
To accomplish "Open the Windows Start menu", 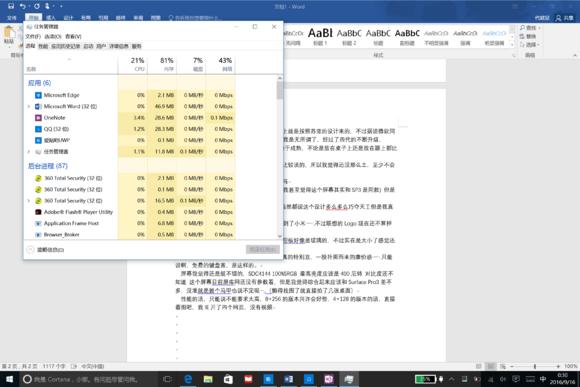I will pos(10,379).
